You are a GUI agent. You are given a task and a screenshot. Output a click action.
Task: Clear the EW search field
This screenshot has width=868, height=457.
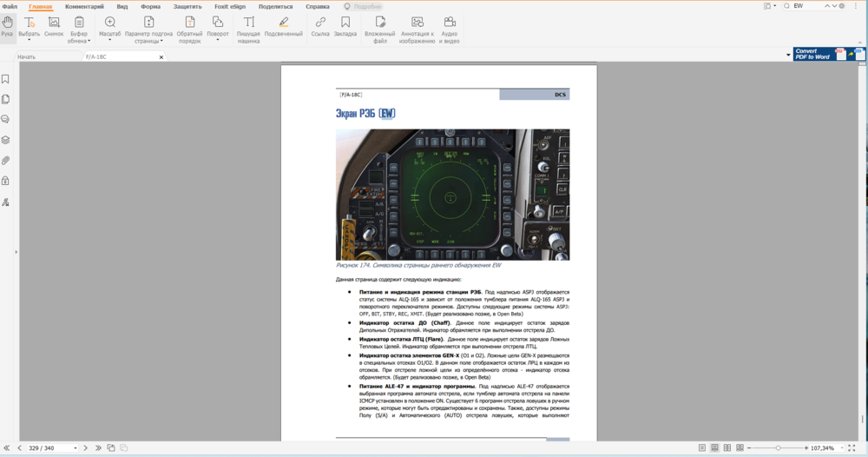841,6
